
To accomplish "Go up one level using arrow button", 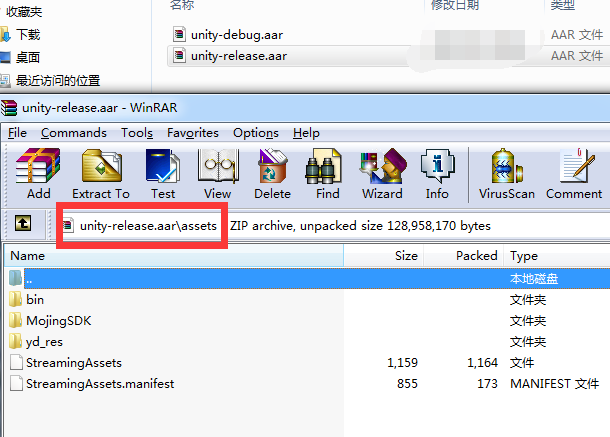I will [x=23, y=223].
